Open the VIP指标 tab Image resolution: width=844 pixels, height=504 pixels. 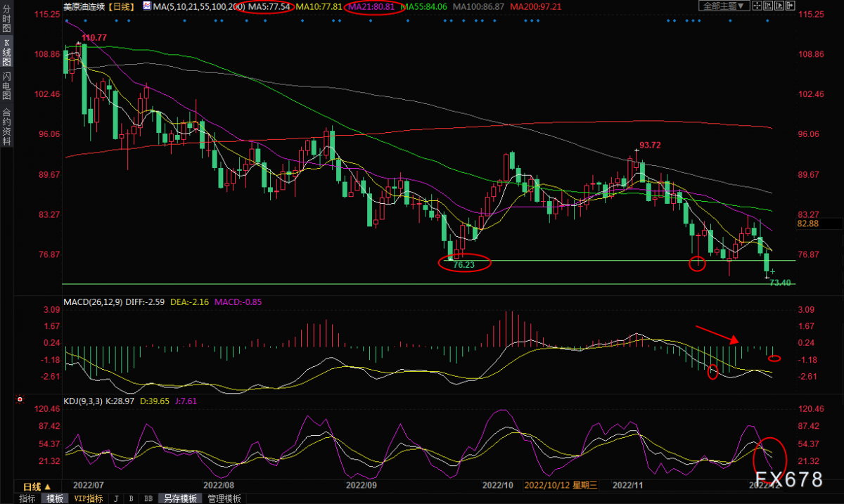coord(89,498)
